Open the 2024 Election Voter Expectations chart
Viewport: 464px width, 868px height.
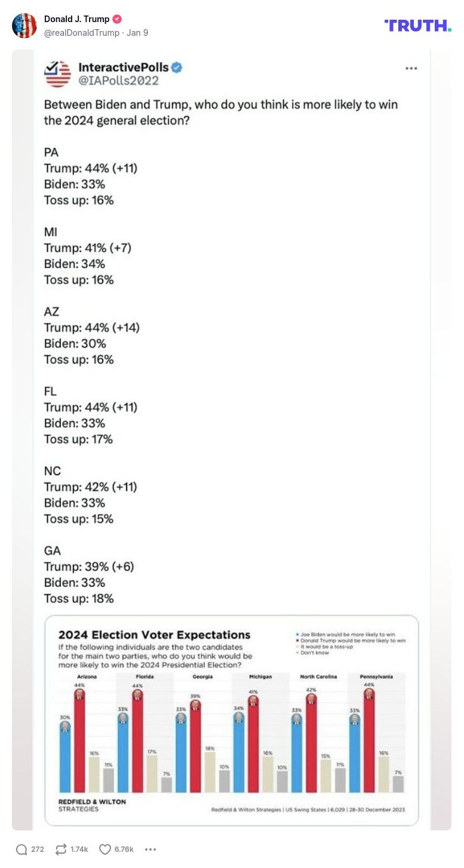(x=232, y=721)
